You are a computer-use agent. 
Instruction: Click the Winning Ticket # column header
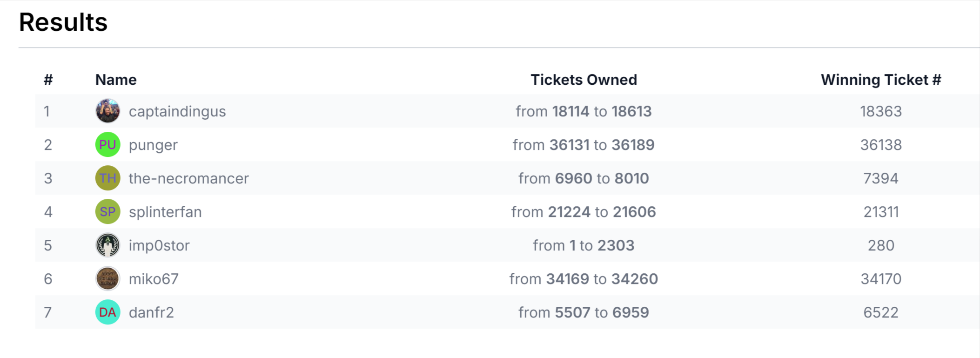coord(881,80)
